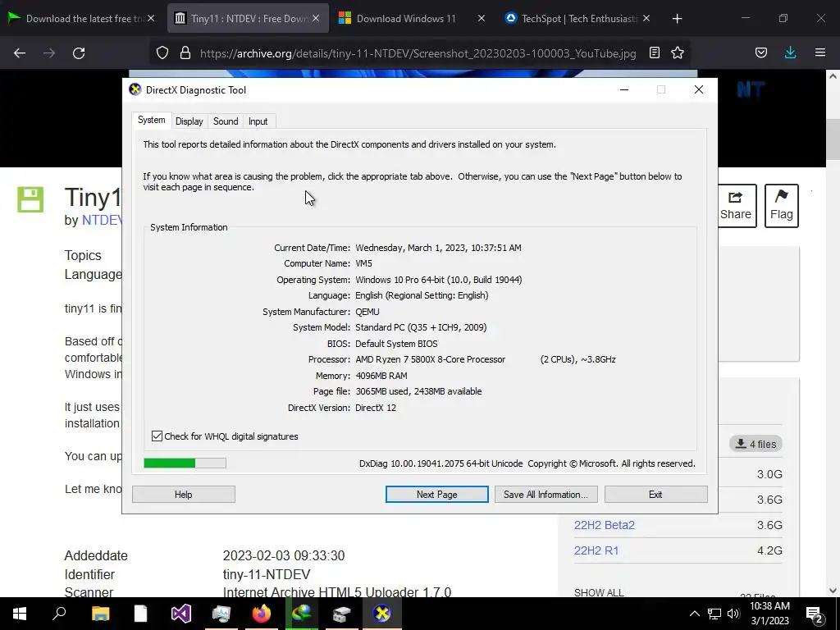Show hidden system tray icons
The image size is (840, 630).
point(694,614)
